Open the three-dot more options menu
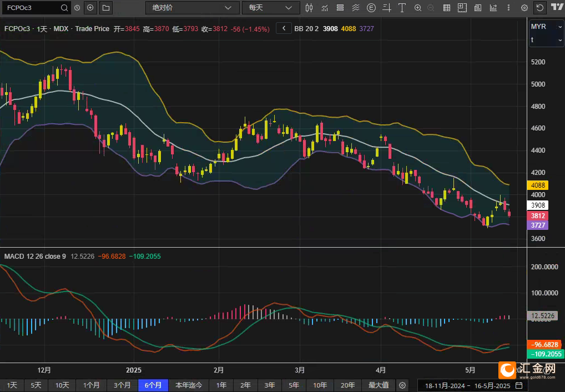Screen dimensions: 565x392 (x=508, y=8)
